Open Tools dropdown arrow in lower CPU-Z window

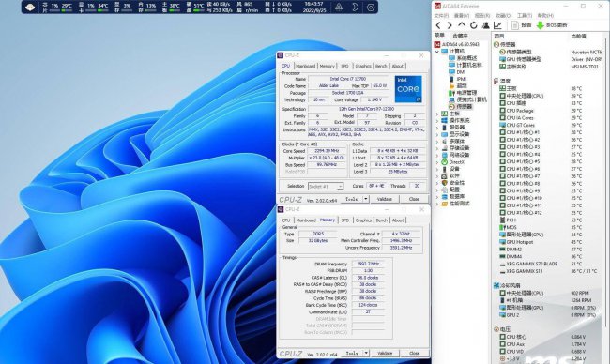tap(366, 353)
